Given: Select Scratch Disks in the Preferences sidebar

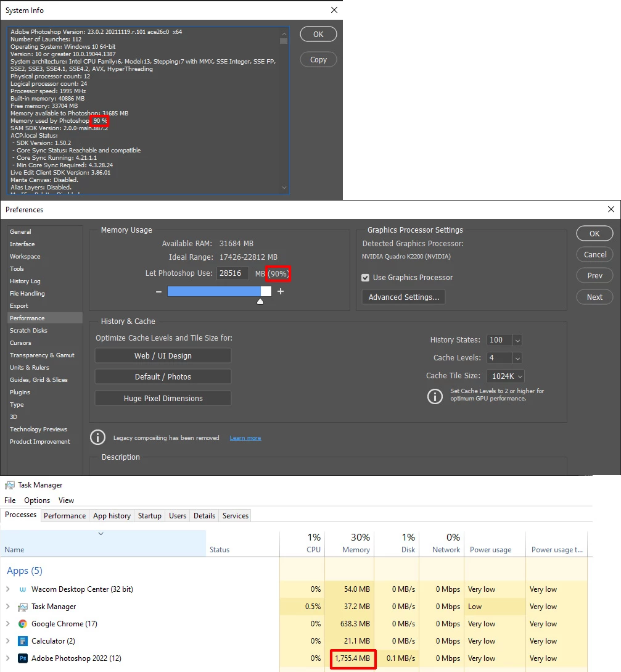Looking at the screenshot, I should click(29, 330).
